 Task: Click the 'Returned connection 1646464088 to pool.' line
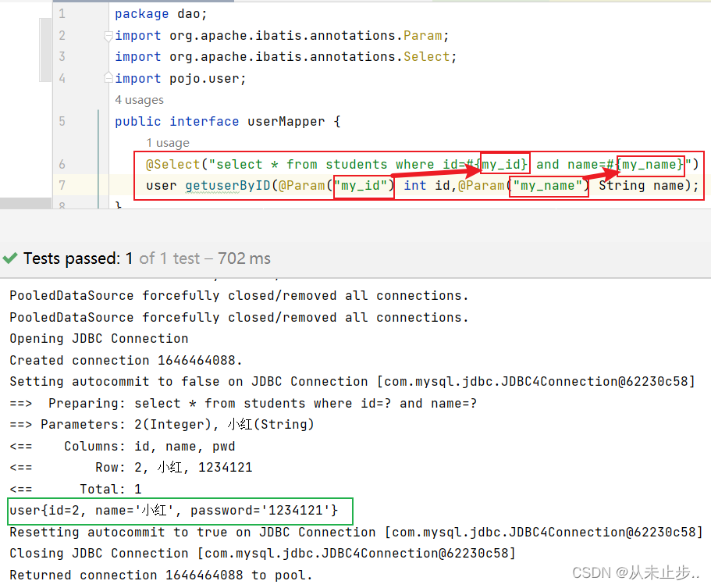tap(161, 575)
